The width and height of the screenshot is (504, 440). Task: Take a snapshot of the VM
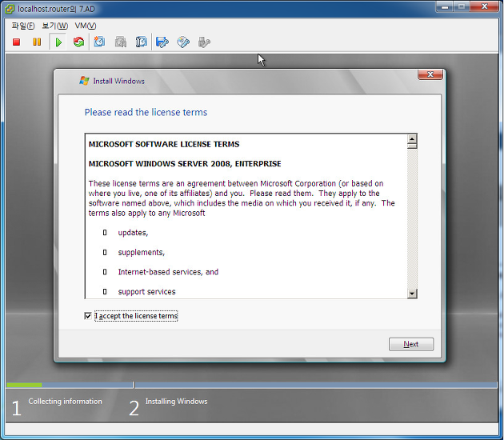click(x=99, y=42)
